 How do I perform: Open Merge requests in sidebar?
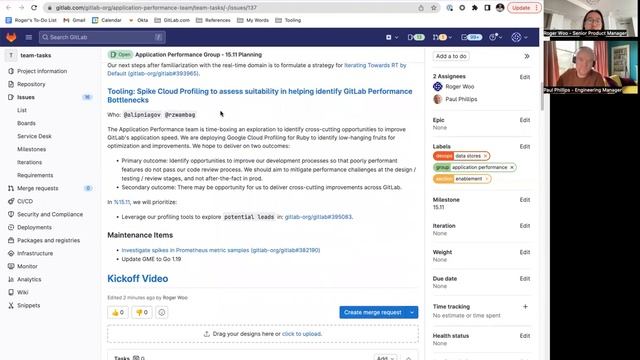tap(38, 188)
